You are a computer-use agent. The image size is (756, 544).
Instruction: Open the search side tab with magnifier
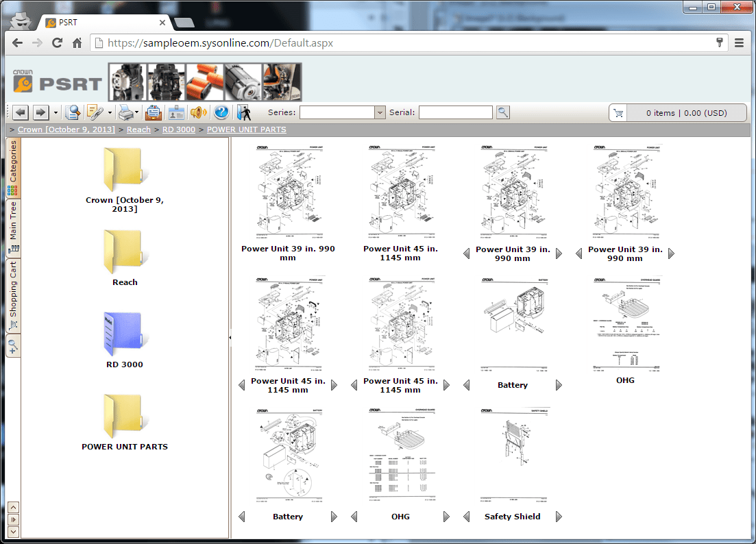point(13,347)
